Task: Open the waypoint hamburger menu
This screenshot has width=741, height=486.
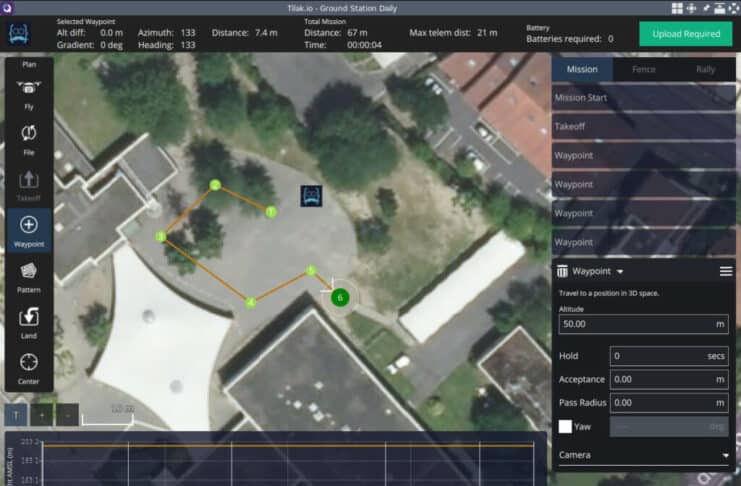Action: click(726, 271)
